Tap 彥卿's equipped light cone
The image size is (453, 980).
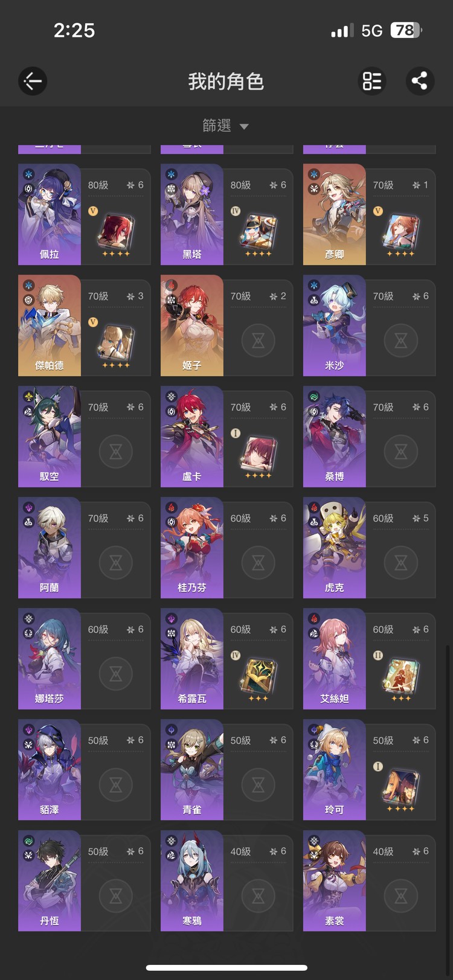click(x=400, y=231)
